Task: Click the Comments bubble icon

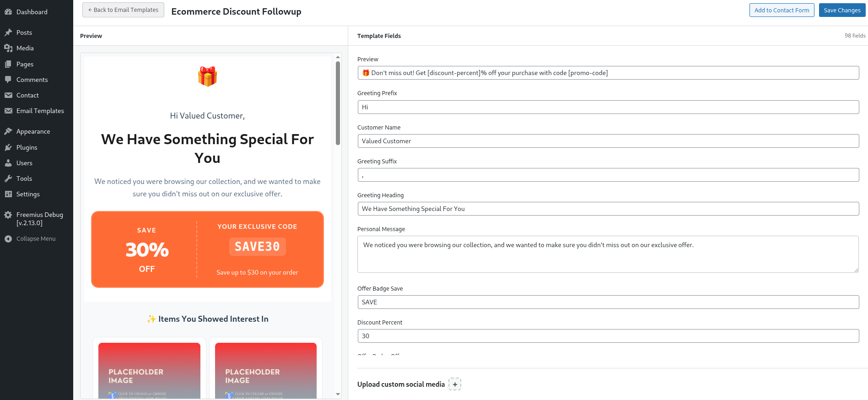Action: 8,80
